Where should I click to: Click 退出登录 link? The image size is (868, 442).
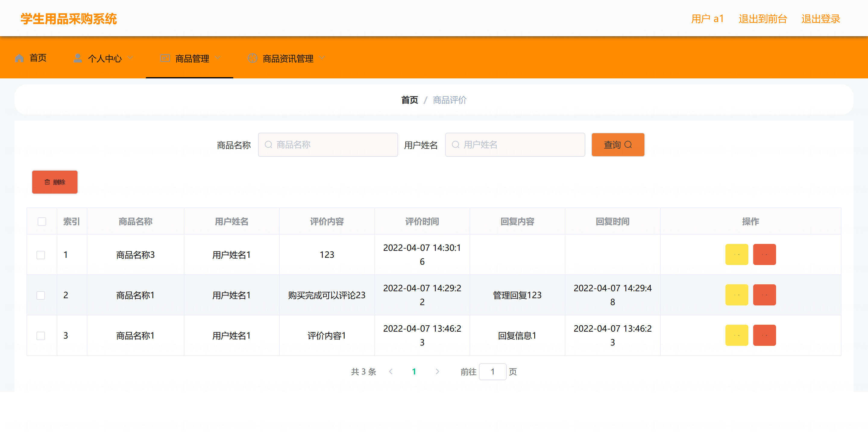point(820,19)
